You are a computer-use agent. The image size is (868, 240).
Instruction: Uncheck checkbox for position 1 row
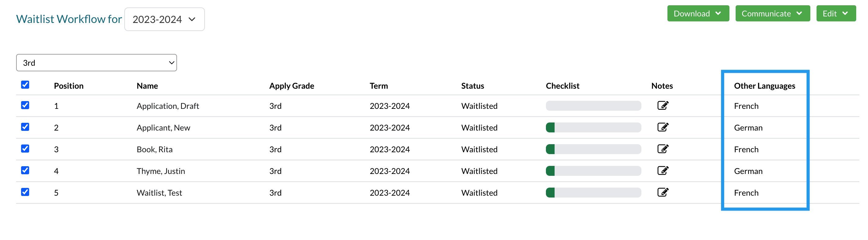(x=25, y=105)
